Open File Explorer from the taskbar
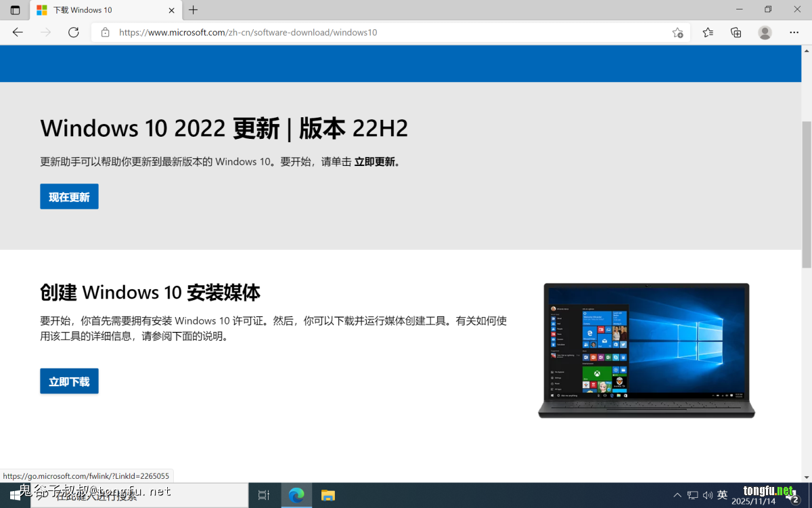The width and height of the screenshot is (812, 508). 328,495
